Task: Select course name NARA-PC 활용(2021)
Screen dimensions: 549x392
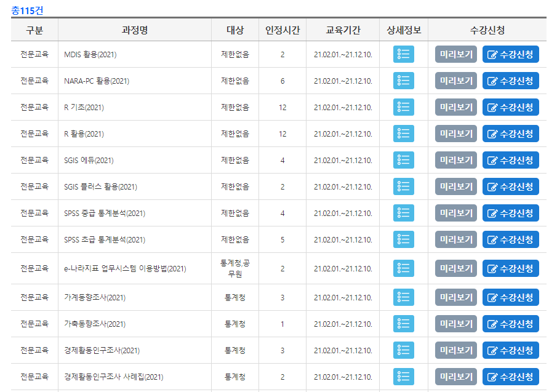Action: pyautogui.click(x=97, y=81)
